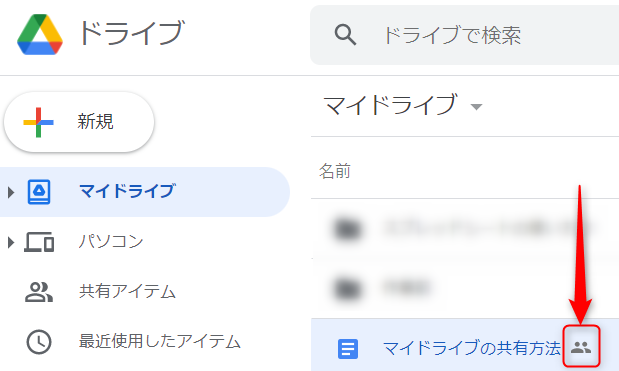
Task: Click the shared people icon beside マイドライブの共有方法
Action: (581, 347)
